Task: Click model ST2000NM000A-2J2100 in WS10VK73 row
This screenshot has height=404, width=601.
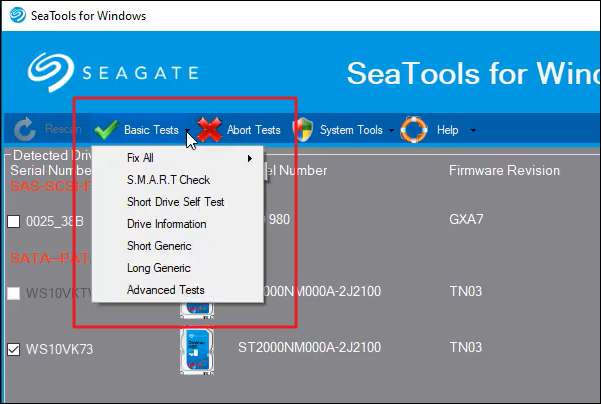Action: 310,347
